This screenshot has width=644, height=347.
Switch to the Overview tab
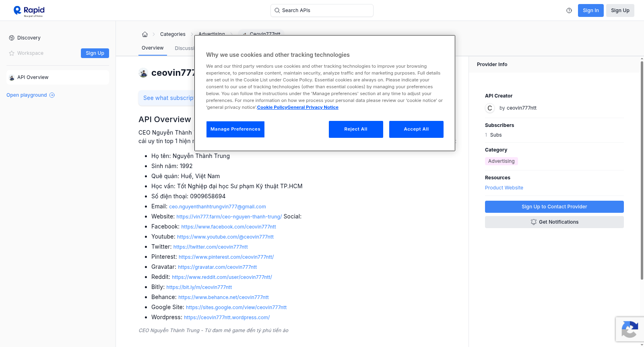(x=153, y=48)
